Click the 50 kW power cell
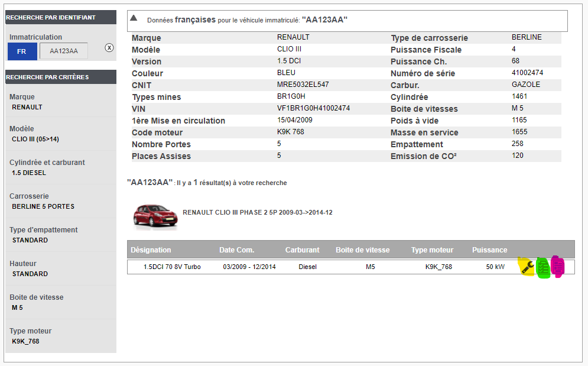This screenshot has width=588, height=366. (495, 267)
